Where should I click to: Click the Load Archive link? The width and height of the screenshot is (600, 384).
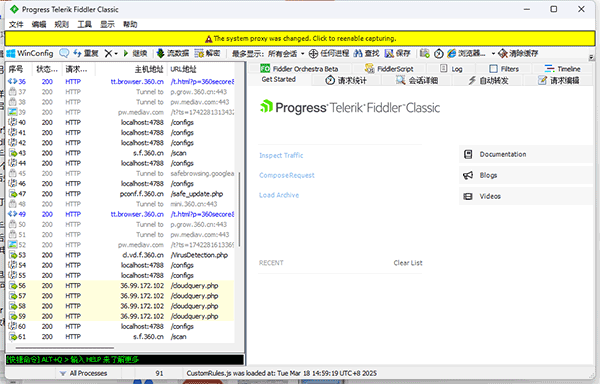click(x=279, y=195)
